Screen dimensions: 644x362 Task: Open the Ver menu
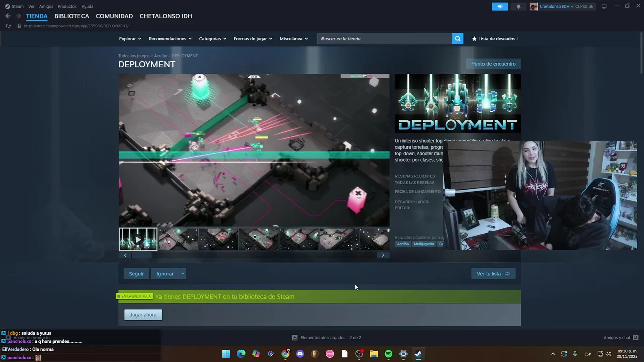31,6
